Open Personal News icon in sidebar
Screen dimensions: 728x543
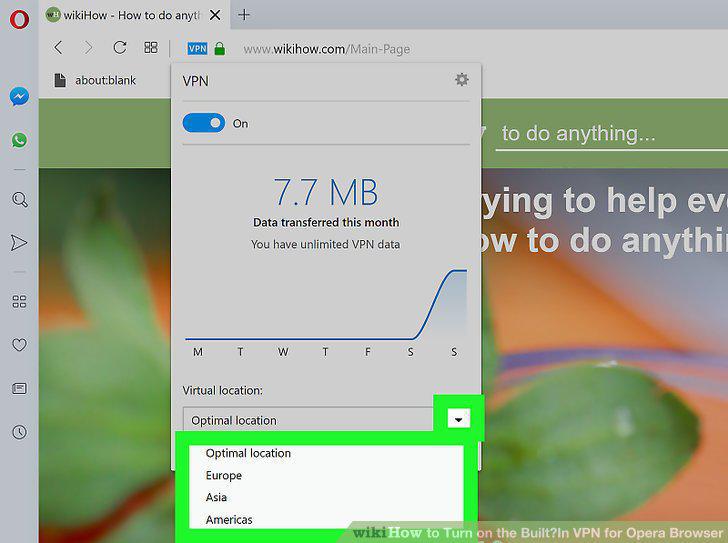(x=19, y=388)
